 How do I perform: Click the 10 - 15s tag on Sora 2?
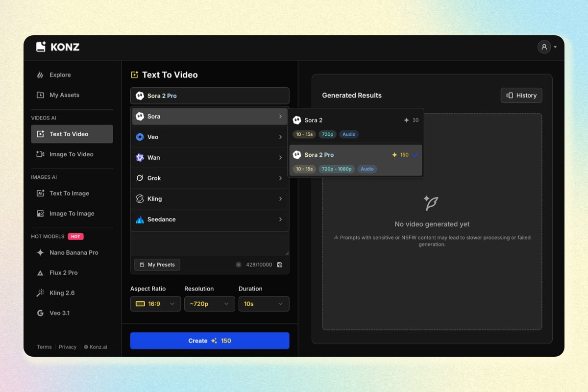click(x=304, y=134)
